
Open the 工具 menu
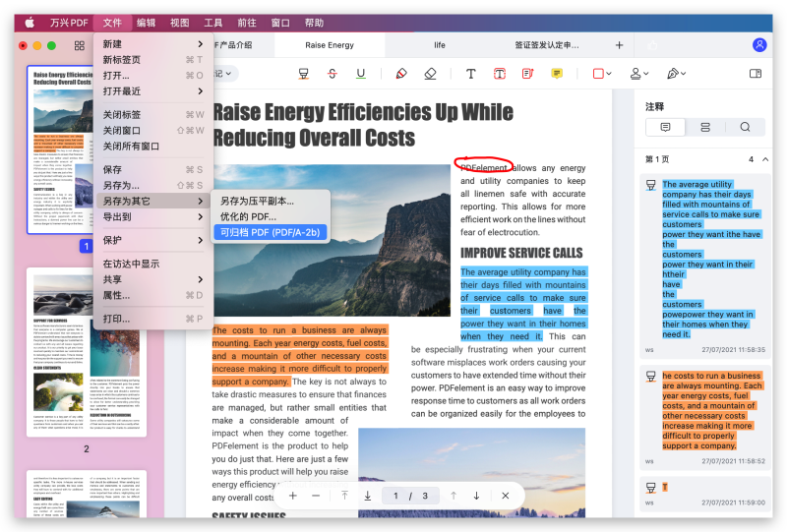tap(213, 23)
